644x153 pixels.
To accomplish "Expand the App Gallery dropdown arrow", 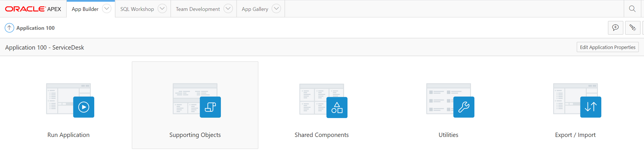I will 276,9.
